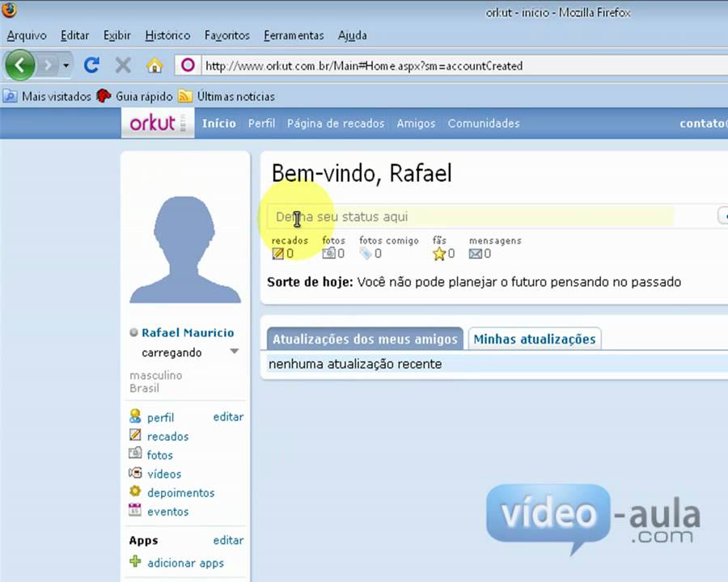Image resolution: width=728 pixels, height=582 pixels.
Task: Open the recados link in sidebar
Action: 167,436
